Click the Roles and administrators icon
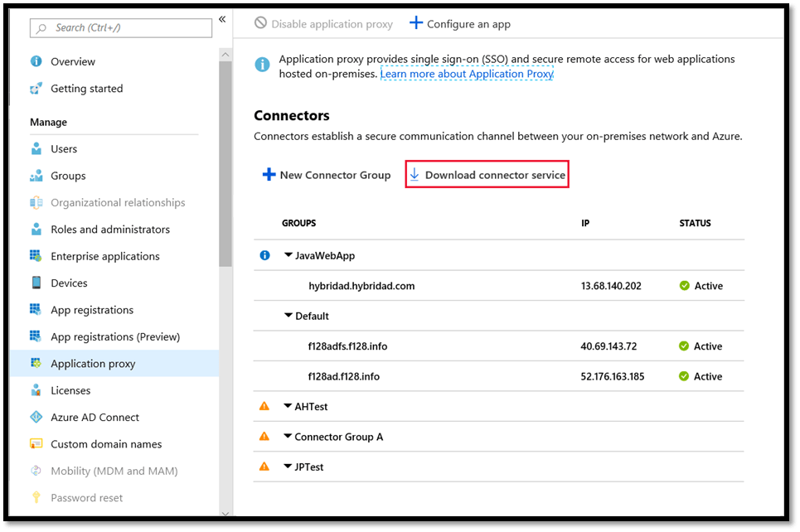 pos(36,229)
